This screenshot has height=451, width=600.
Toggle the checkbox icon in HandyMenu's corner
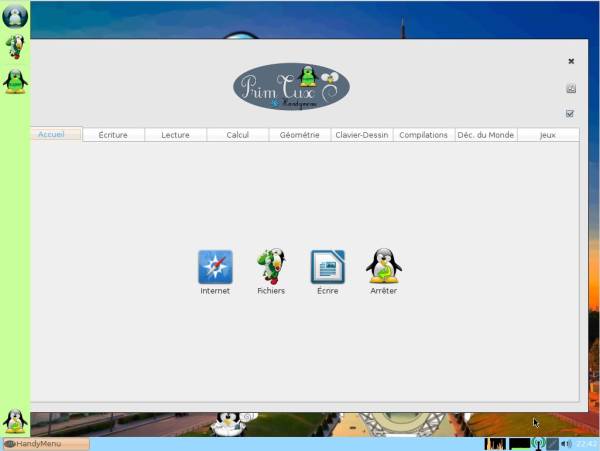click(570, 114)
